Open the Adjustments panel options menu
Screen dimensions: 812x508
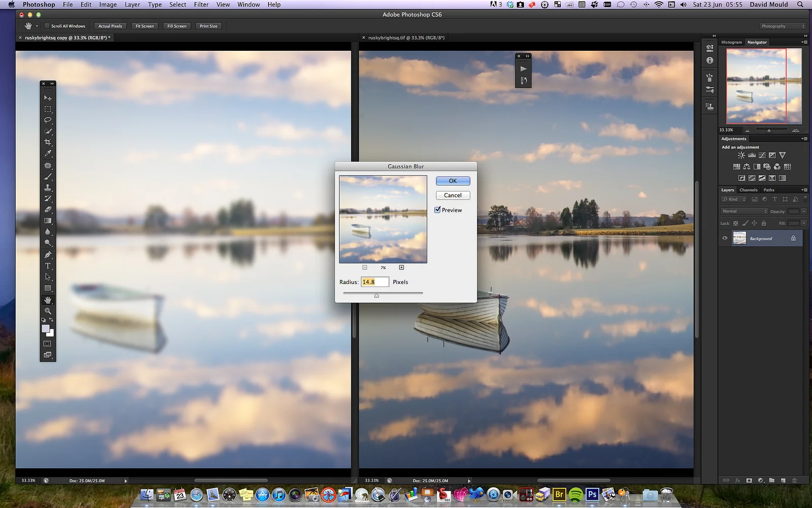[804, 139]
